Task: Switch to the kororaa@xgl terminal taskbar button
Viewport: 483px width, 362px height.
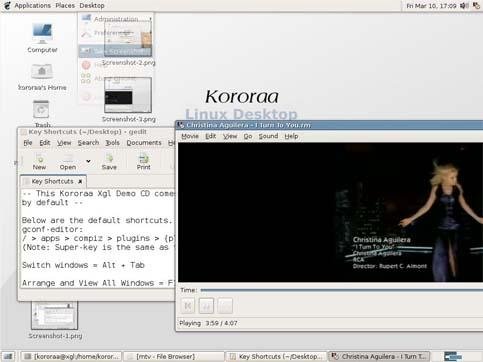Action: click(x=71, y=356)
